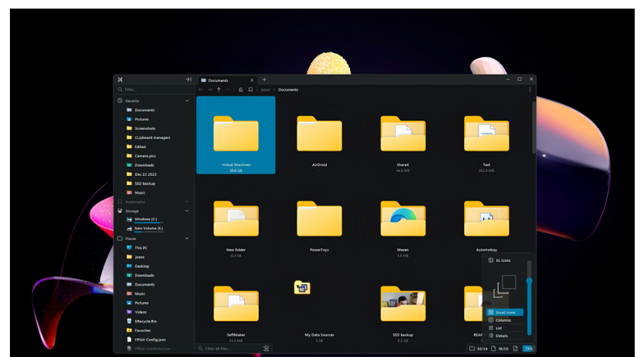644x357 pixels.
Task: Click Documents in the breadcrumb path
Action: click(289, 89)
